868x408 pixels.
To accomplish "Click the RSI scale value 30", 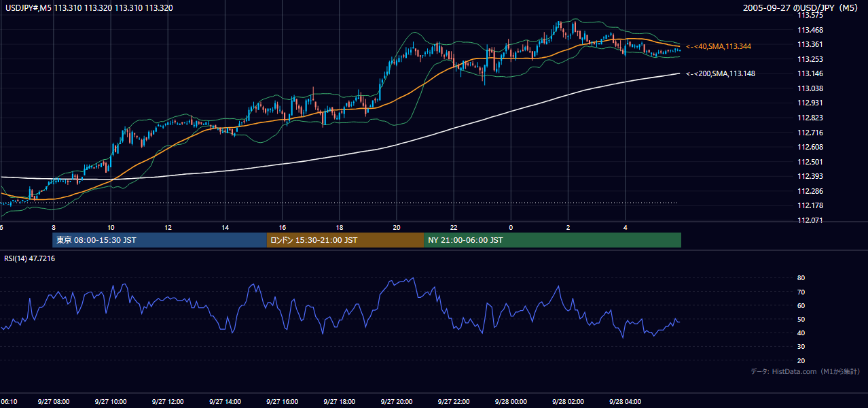I will coord(801,347).
